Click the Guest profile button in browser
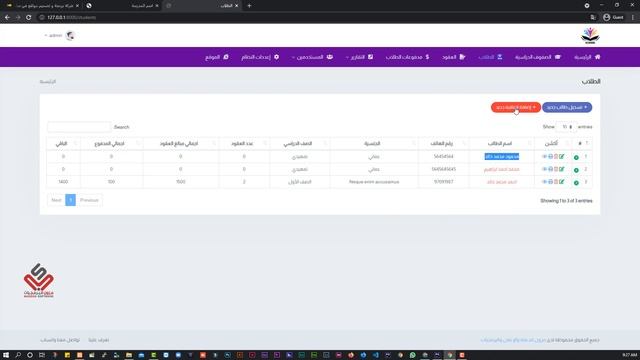The image size is (640, 360). pyautogui.click(x=613, y=18)
